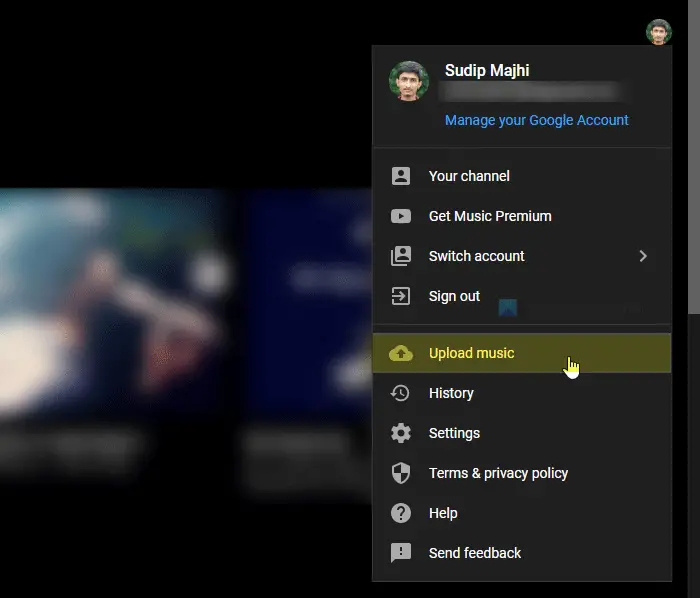Click the Terms & privacy shield icon

point(401,473)
